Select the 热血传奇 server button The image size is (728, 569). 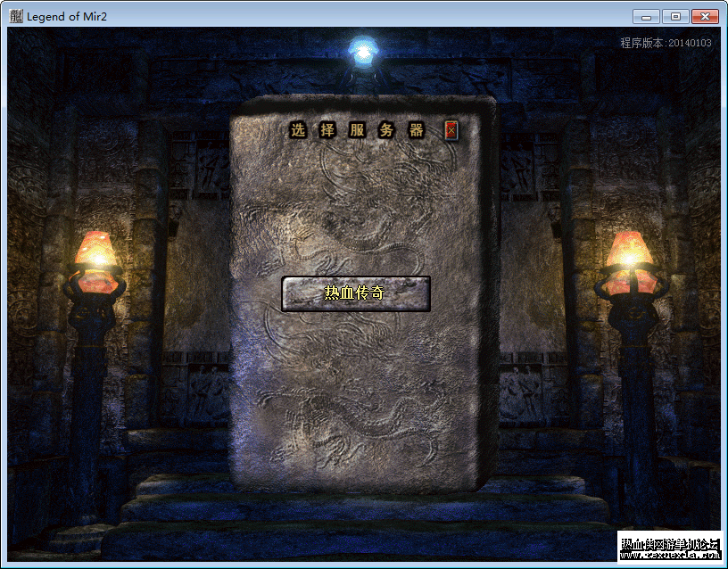(356, 293)
